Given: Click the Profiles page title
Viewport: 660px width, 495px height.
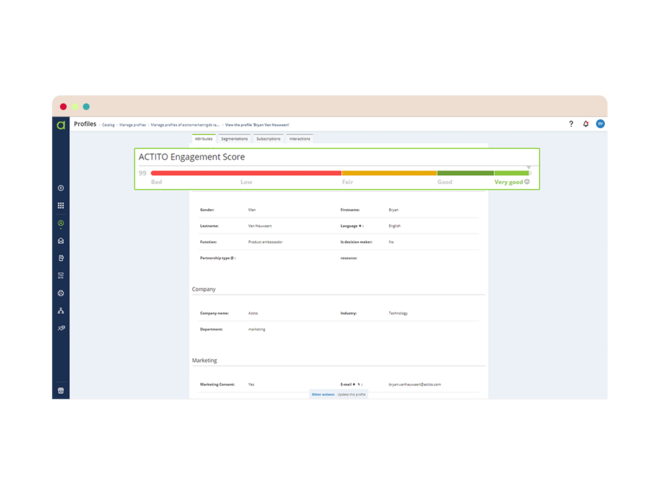Looking at the screenshot, I should tap(85, 124).
